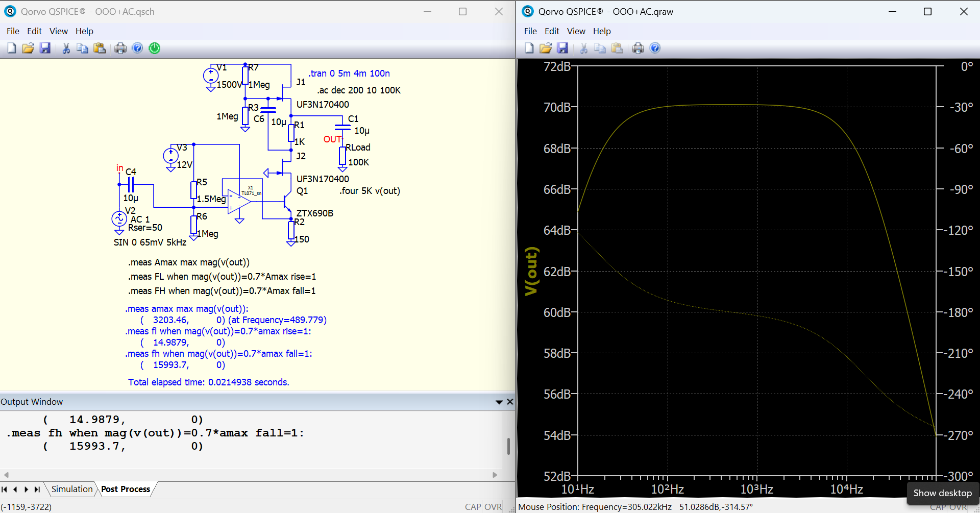Minimize the OOO+AC.qsch window
The width and height of the screenshot is (980, 513).
[x=428, y=11]
